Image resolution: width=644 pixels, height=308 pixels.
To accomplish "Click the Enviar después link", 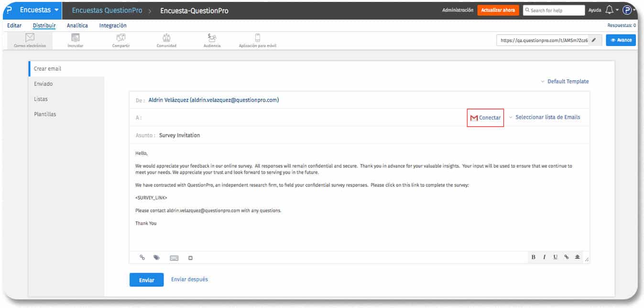I will pos(190,280).
